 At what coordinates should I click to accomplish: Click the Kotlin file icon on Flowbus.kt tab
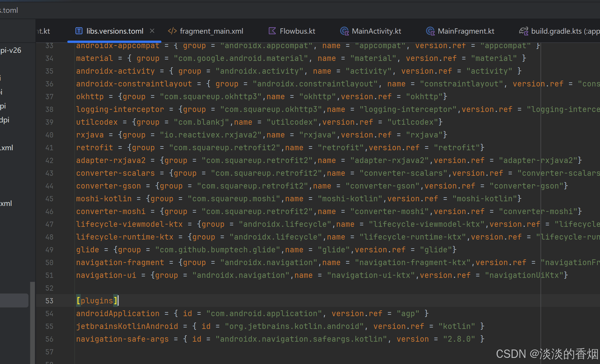272,31
